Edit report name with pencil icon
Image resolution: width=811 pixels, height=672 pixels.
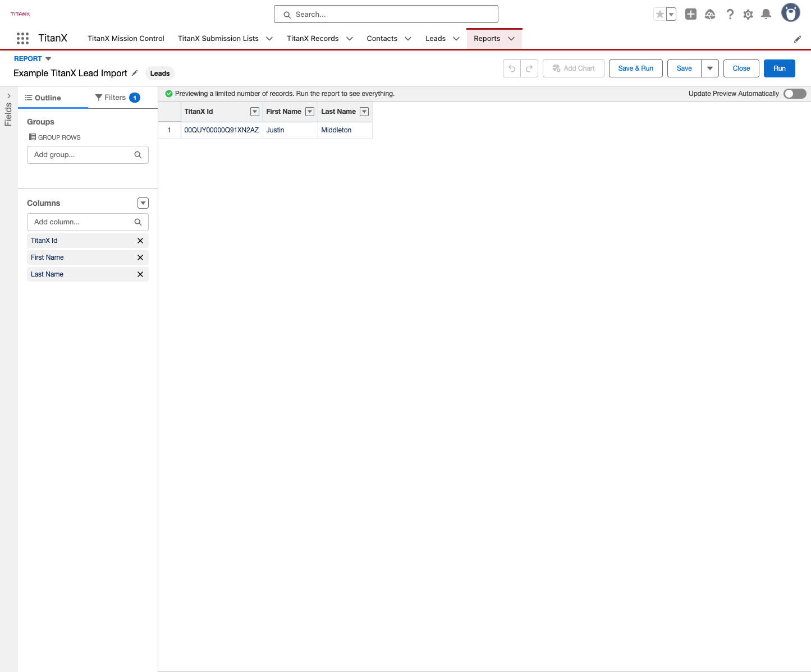pyautogui.click(x=135, y=73)
